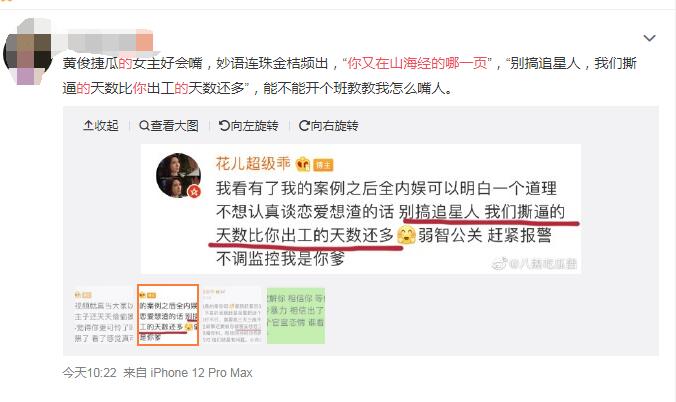This screenshot has height=402, width=676.
Task: Click the enlarged screenshot image
Action: (361, 209)
